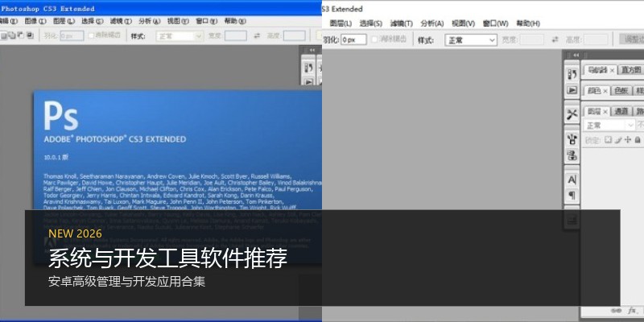Viewport: 644px width, 322px height.
Task: Open 窗口(W) menu in left window
Action: tap(206, 22)
